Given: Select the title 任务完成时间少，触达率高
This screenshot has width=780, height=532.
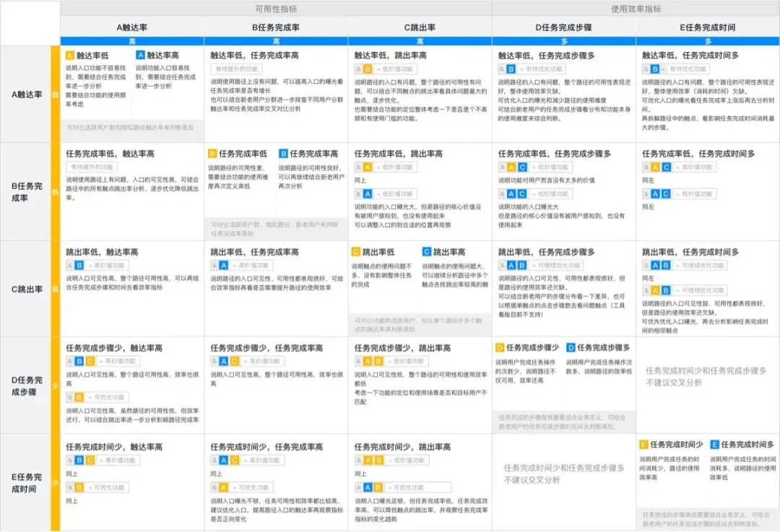Looking at the screenshot, I should tap(114, 447).
